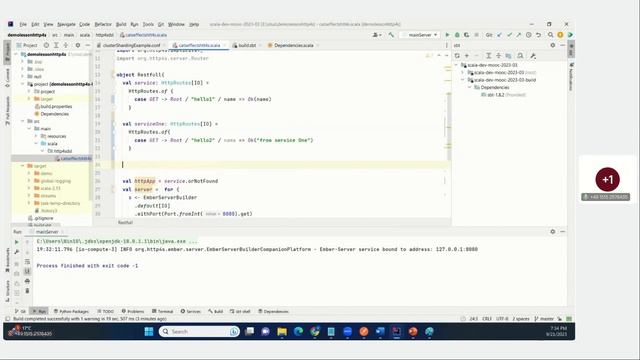Start debugging with the bug icon

click(x=457, y=35)
